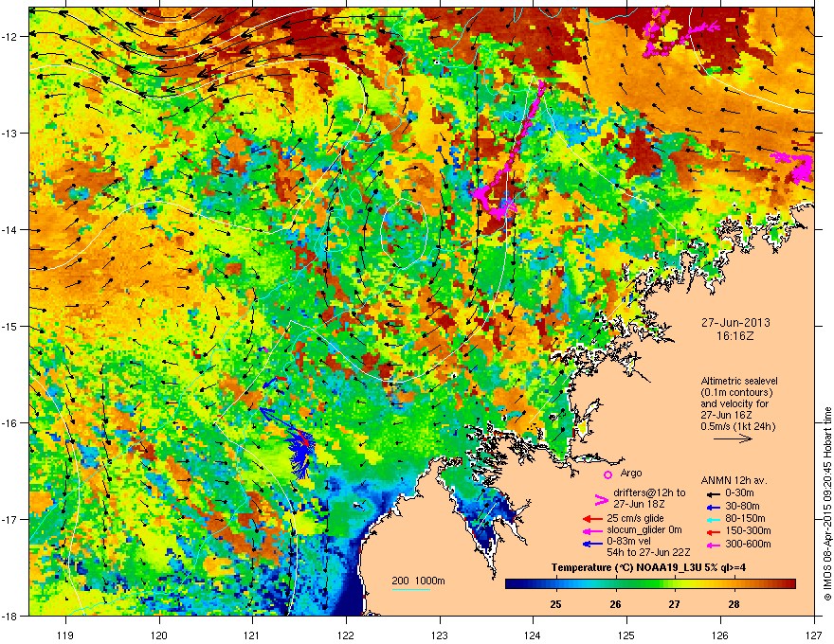Image resolution: width=834 pixels, height=644 pixels.
Task: Click the '0.5m/s (1kt 24h)' scale label
Action: coord(737,426)
